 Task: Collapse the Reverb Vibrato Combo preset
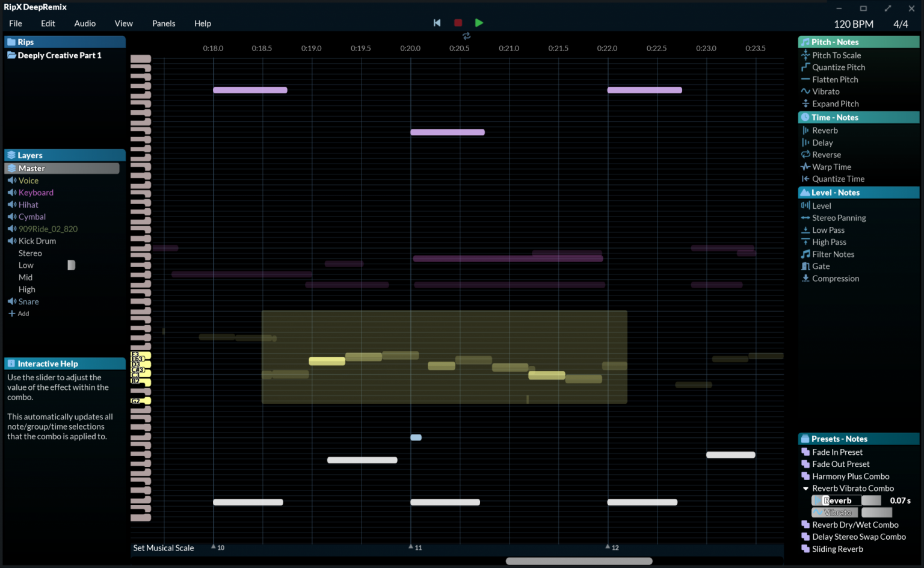[807, 488]
